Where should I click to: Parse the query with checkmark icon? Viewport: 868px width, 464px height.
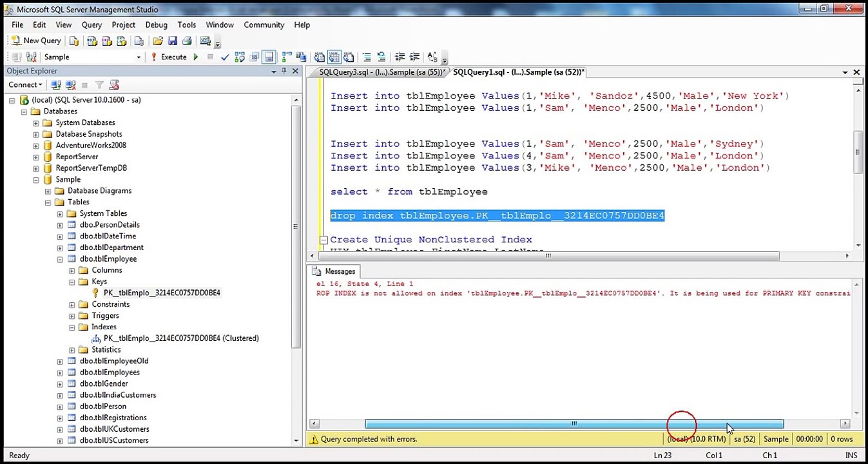pos(225,57)
